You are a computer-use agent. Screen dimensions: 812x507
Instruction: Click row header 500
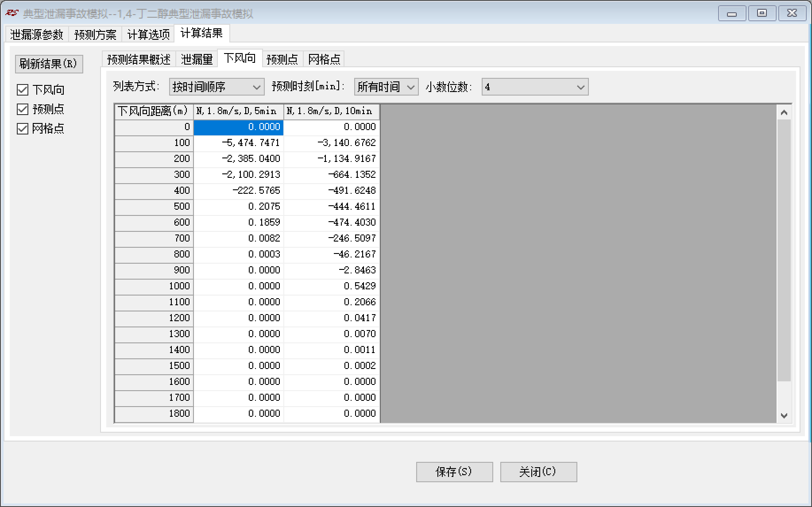click(x=154, y=207)
